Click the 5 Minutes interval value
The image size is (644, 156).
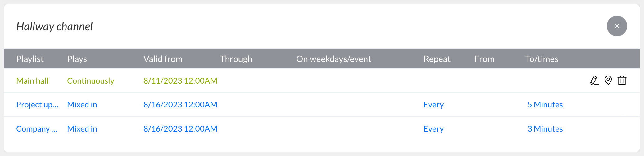545,105
